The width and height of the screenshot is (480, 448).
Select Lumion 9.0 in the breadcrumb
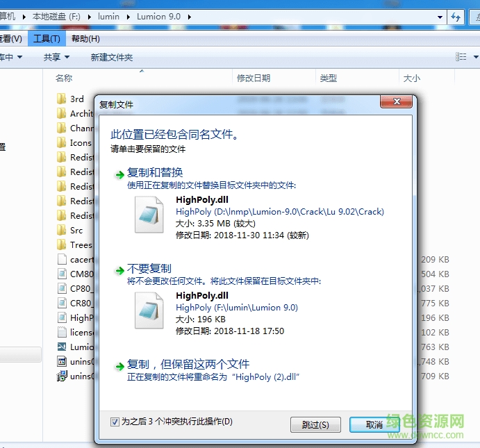158,17
